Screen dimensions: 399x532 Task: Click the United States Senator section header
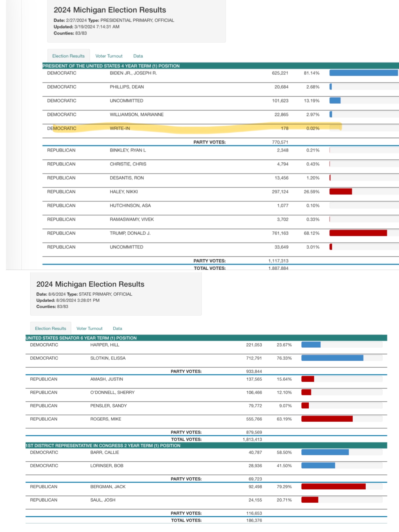[206, 338]
